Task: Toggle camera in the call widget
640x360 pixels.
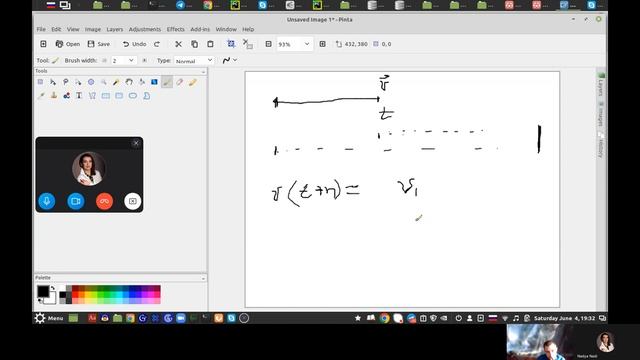Action: pos(76,201)
